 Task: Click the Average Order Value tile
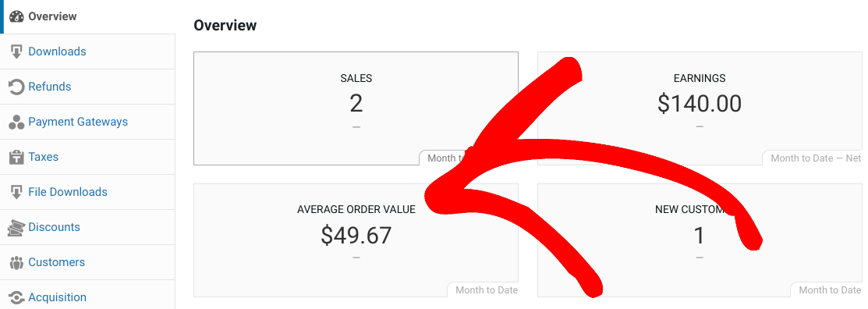pyautogui.click(x=356, y=240)
